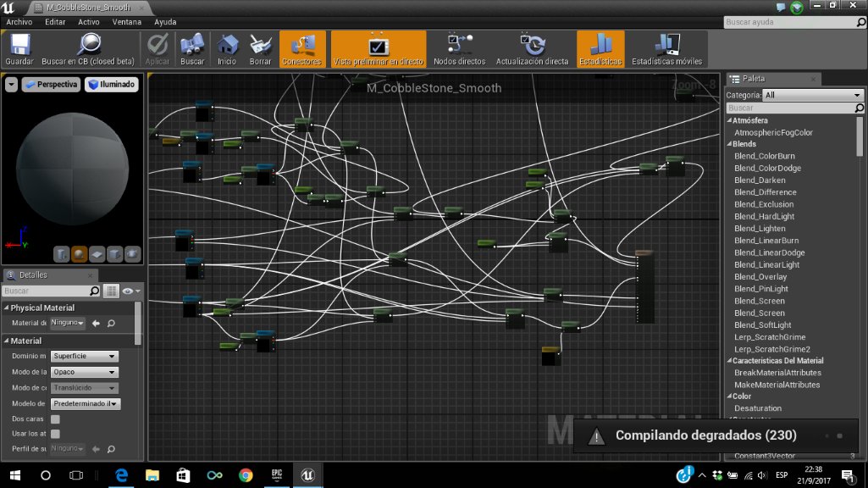This screenshot has height=488, width=868.
Task: Open the Opaco blend mode dropdown
Action: tap(85, 372)
